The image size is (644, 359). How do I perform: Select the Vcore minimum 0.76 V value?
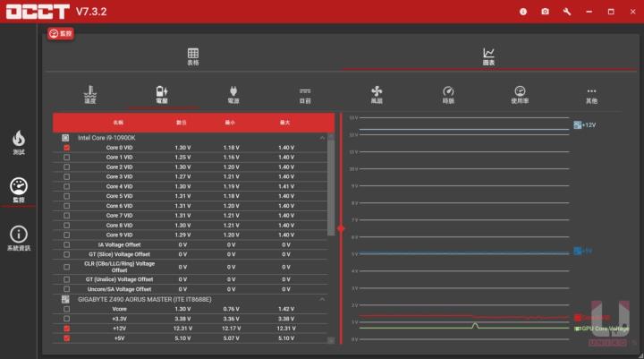(x=232, y=309)
